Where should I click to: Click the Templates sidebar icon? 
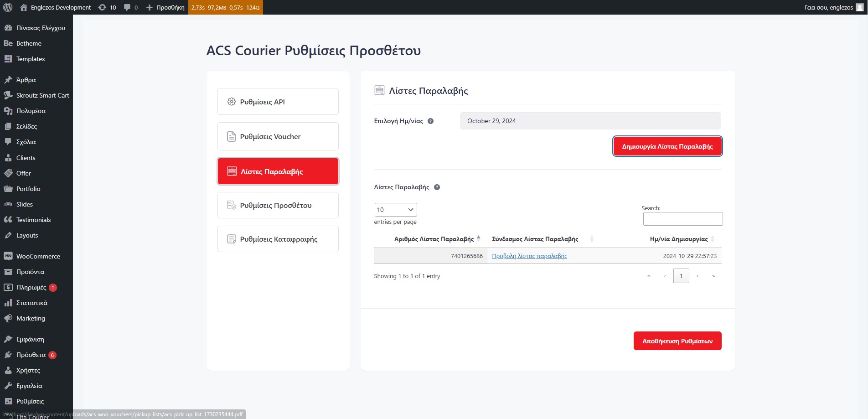point(8,59)
